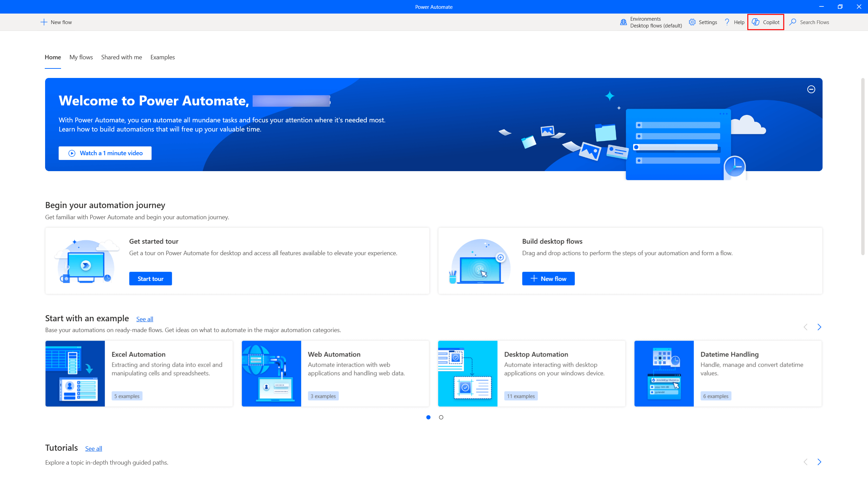Open Settings via the gear icon
868x488 pixels.
(692, 22)
